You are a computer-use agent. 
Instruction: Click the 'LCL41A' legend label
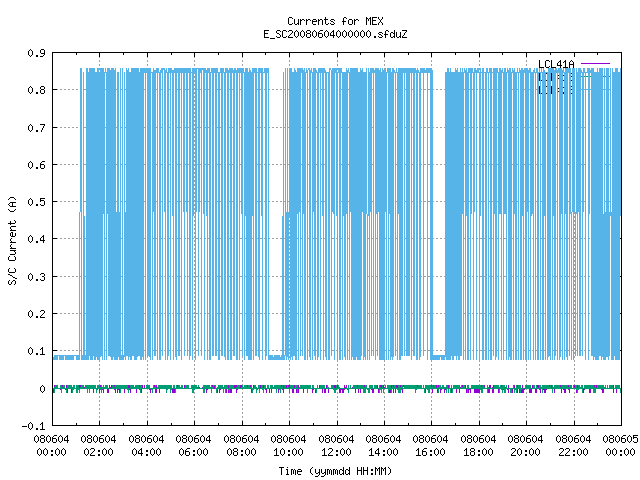pyautogui.click(x=556, y=64)
